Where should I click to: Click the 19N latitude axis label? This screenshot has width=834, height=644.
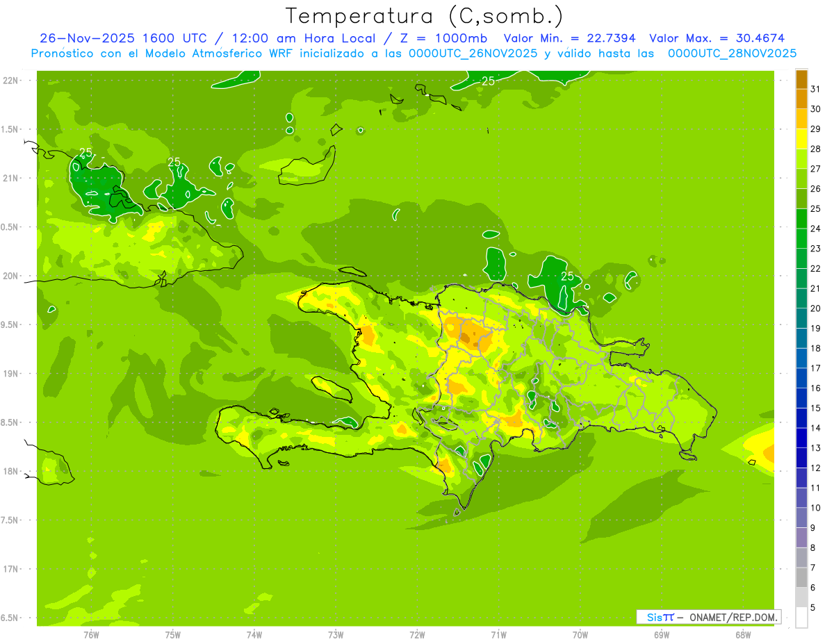pyautogui.click(x=10, y=374)
